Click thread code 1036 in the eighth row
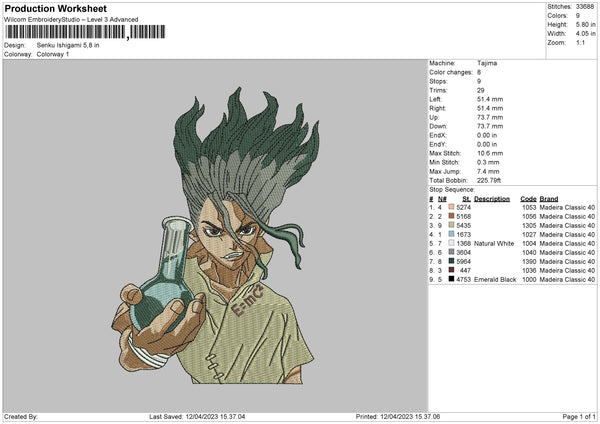This screenshot has height=424, width=600. 529,270
